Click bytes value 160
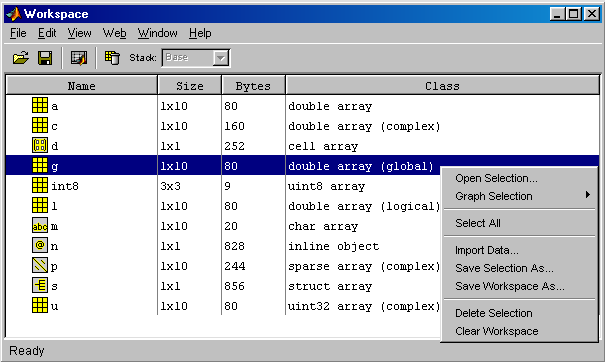605x362 pixels. pyautogui.click(x=234, y=126)
